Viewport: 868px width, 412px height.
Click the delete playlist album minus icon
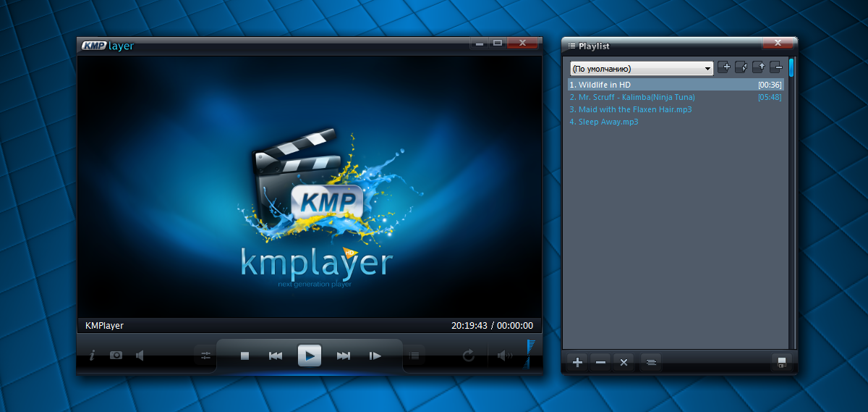tap(776, 68)
